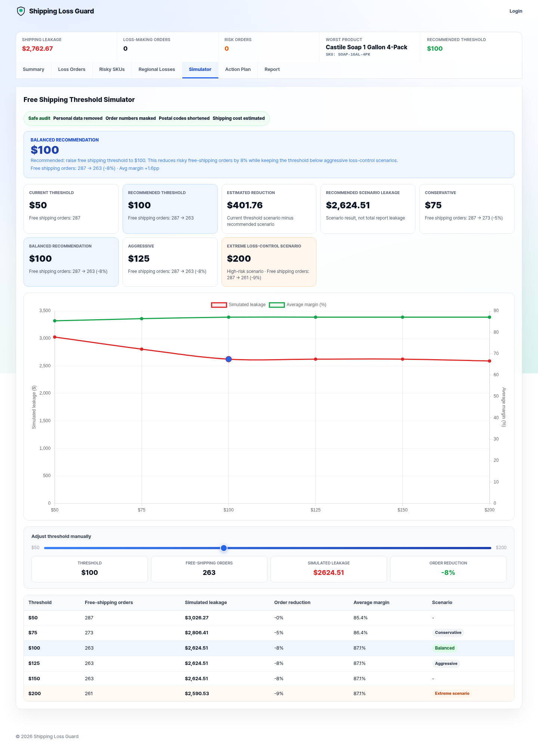Click the Aggressive badge in $125 row

pos(446,663)
